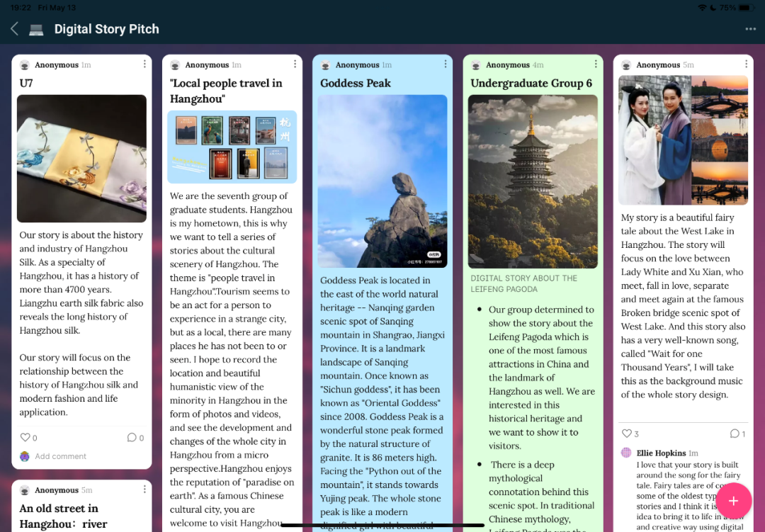765x532 pixels.
Task: Like the West Lake fairy tale post
Action: pos(626,434)
